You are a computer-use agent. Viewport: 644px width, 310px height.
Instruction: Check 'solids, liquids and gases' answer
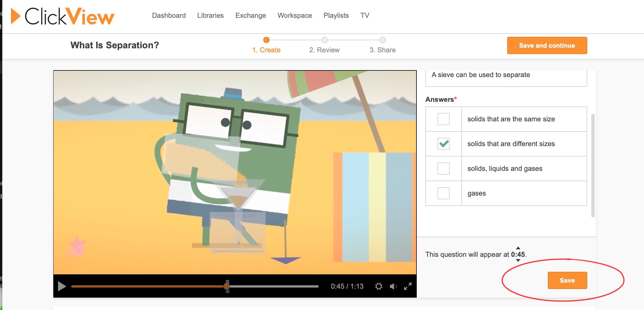(443, 169)
